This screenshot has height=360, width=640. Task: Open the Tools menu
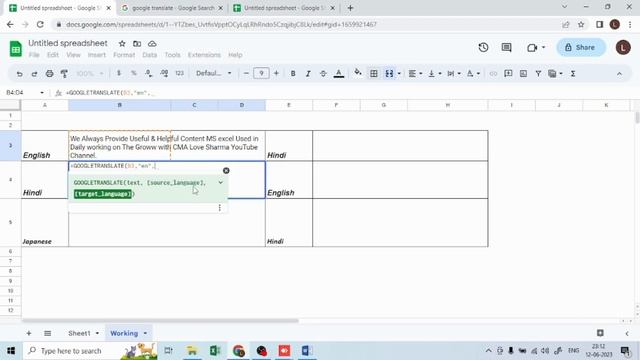(172, 55)
